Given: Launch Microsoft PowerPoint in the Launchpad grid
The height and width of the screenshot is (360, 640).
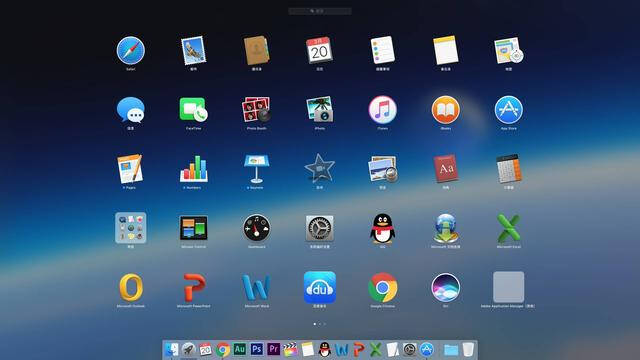Looking at the screenshot, I should click(193, 287).
